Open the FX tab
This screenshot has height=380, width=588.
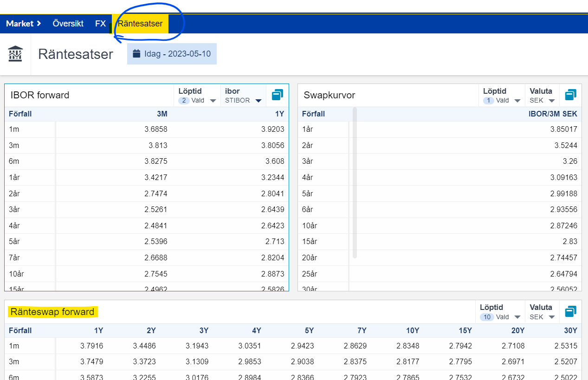coord(100,24)
